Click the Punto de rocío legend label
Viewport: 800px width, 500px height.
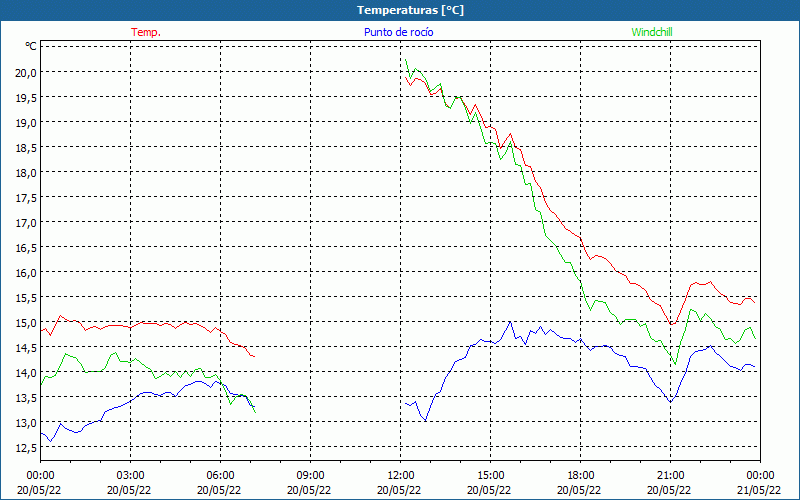398,32
